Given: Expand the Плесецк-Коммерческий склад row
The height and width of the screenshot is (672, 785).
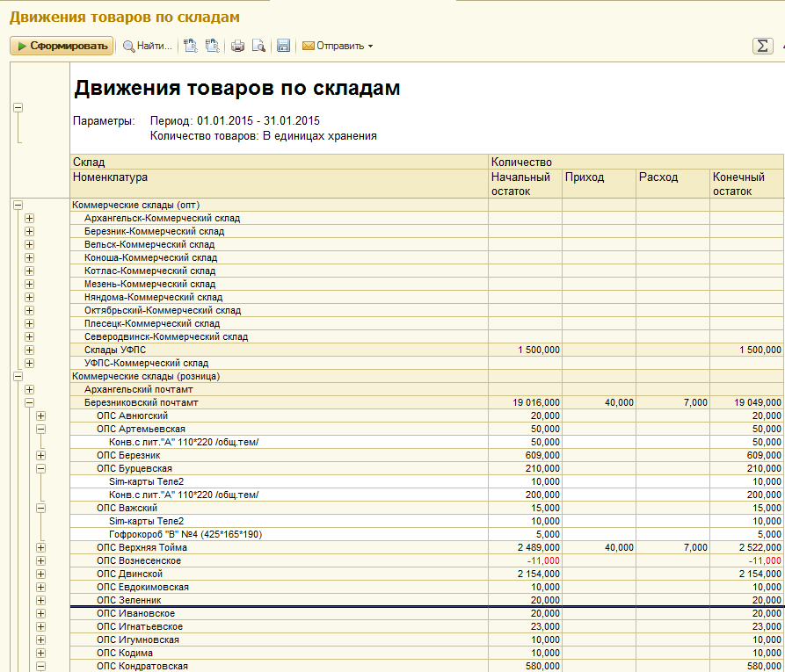Looking at the screenshot, I should pos(29,323).
